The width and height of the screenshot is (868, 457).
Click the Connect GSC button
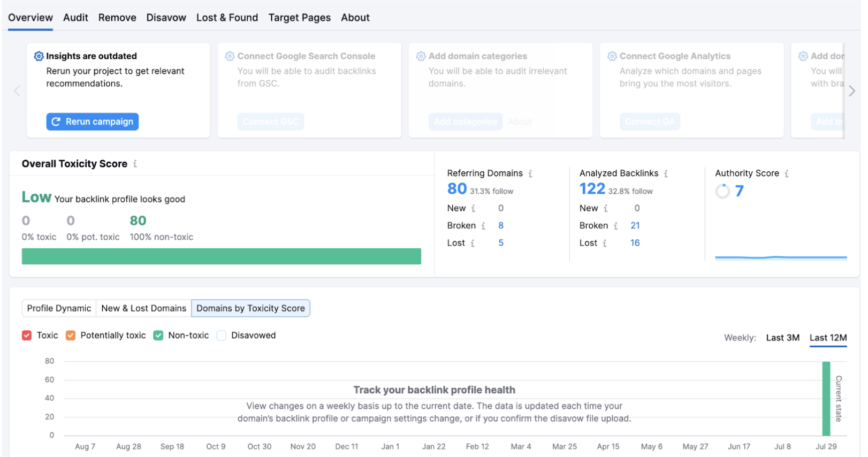[x=271, y=122]
